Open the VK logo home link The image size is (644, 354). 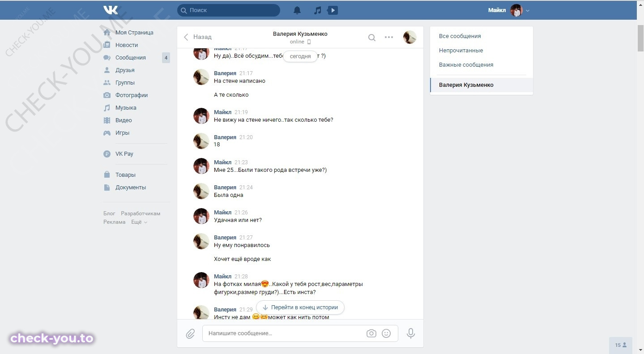point(111,10)
